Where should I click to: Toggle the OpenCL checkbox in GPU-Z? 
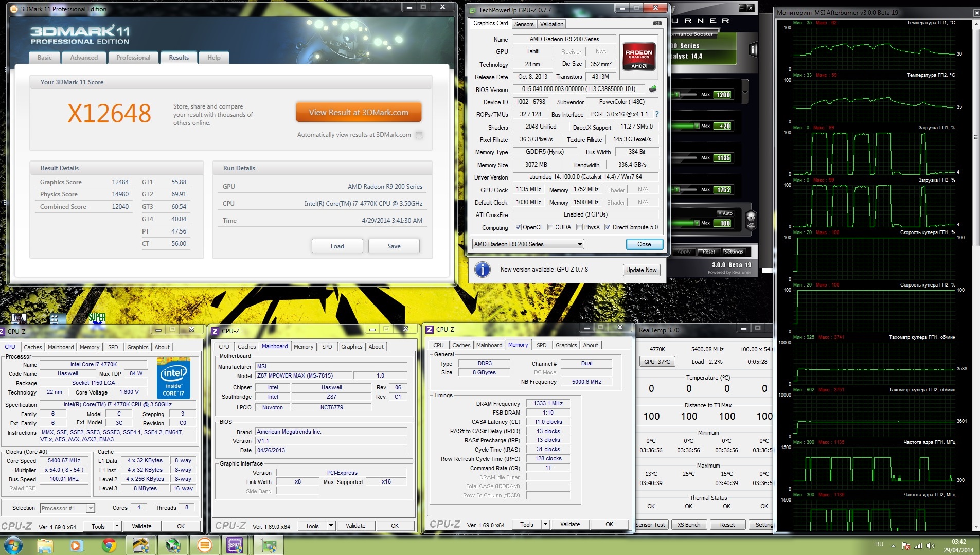518,227
